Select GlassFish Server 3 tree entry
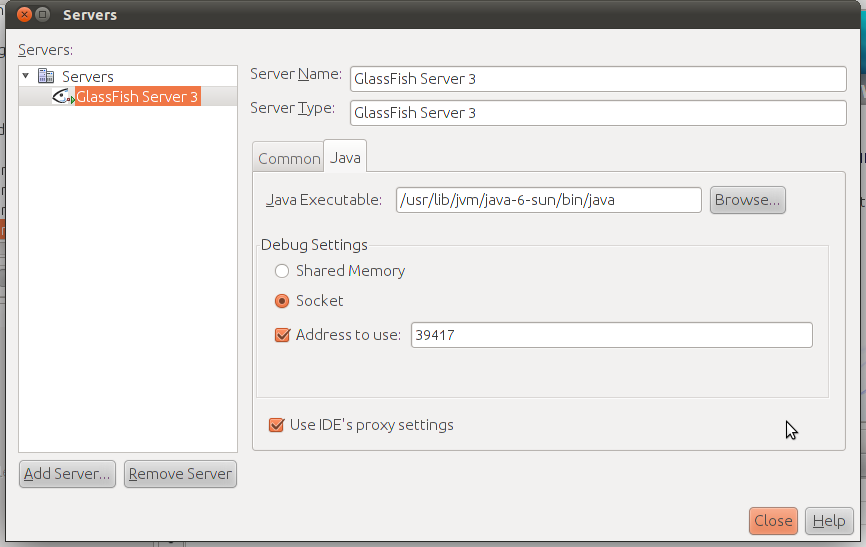This screenshot has width=866, height=547. [137, 97]
